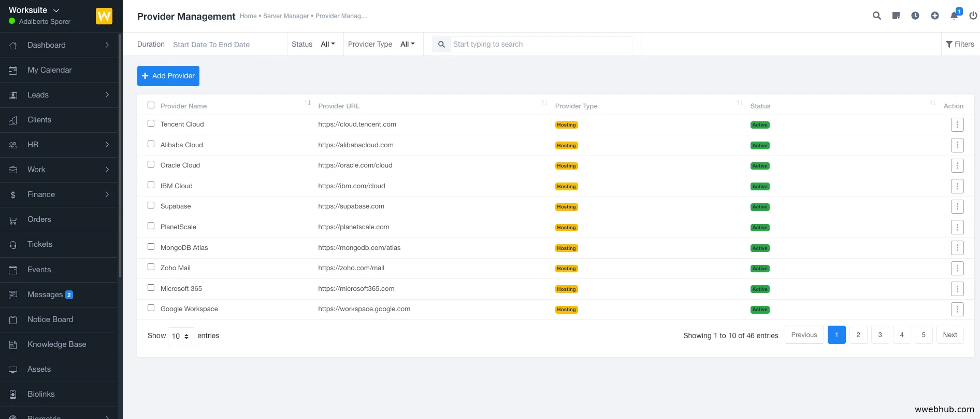This screenshot has height=419, width=980.
Task: Click the Add Provider button
Action: [x=168, y=76]
